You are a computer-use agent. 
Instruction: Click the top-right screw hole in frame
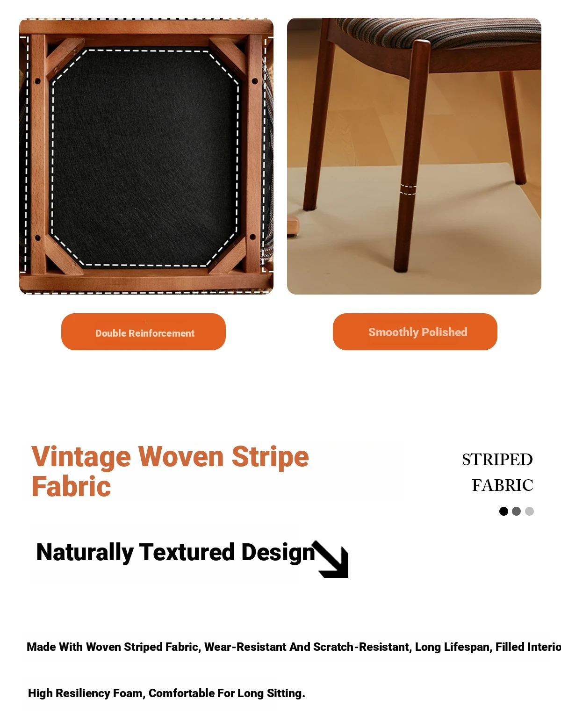pos(255,81)
